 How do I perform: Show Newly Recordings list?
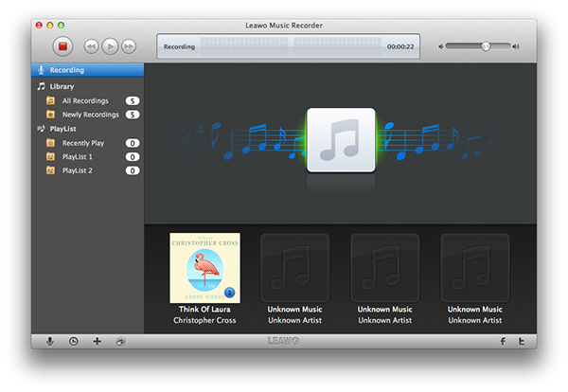coord(90,115)
